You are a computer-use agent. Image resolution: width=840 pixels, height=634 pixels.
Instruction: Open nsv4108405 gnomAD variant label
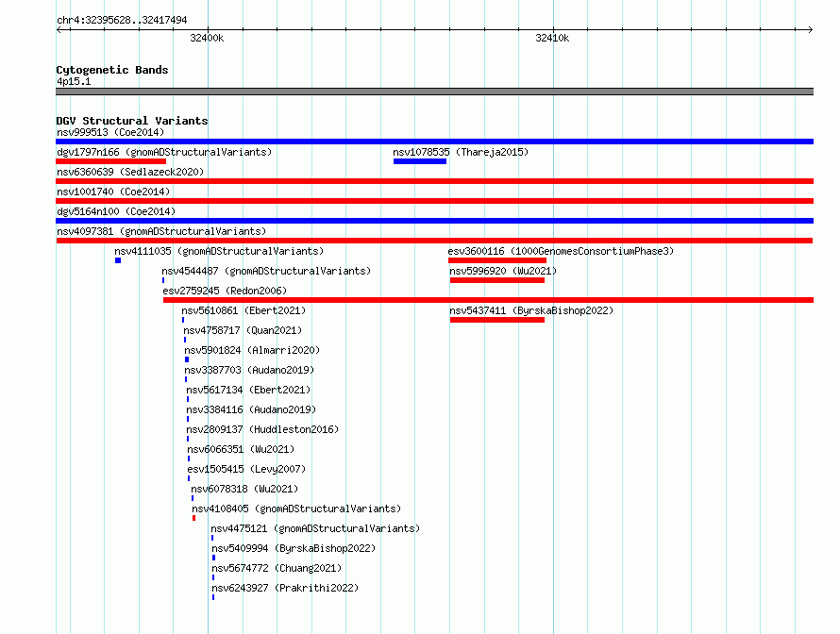(296, 509)
